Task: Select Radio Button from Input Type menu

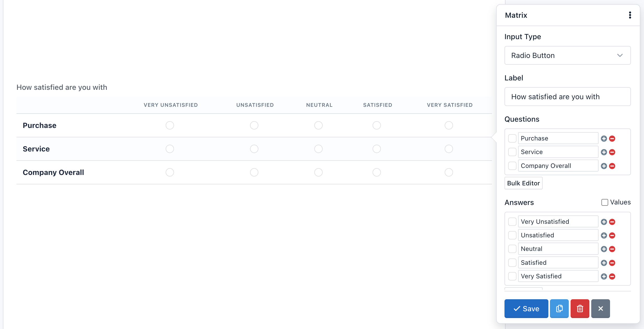Action: pyautogui.click(x=567, y=55)
